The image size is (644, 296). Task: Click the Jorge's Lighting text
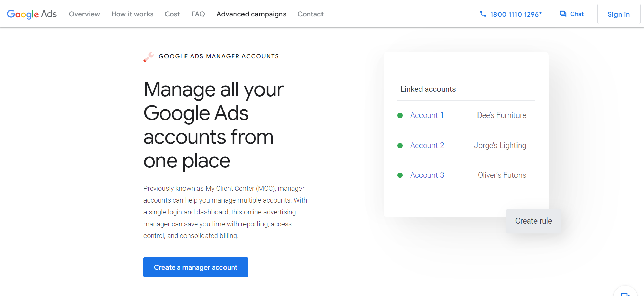(x=500, y=146)
